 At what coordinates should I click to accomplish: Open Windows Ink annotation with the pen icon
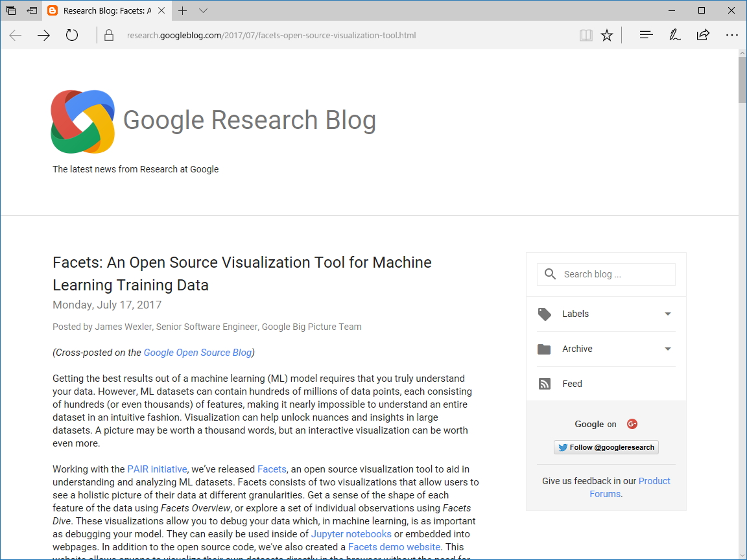coord(674,35)
